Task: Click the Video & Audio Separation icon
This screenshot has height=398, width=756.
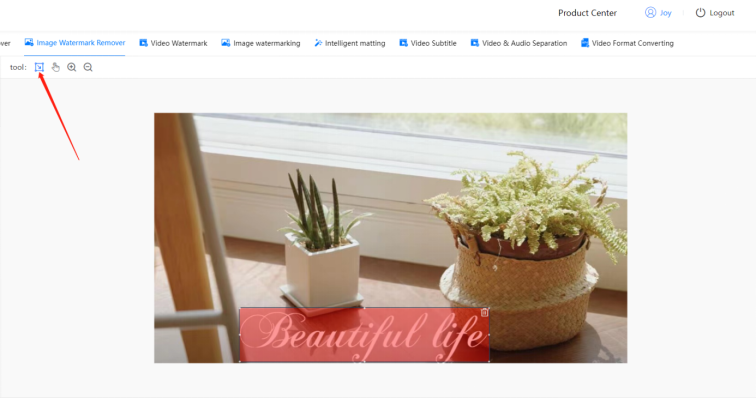Action: 475,43
